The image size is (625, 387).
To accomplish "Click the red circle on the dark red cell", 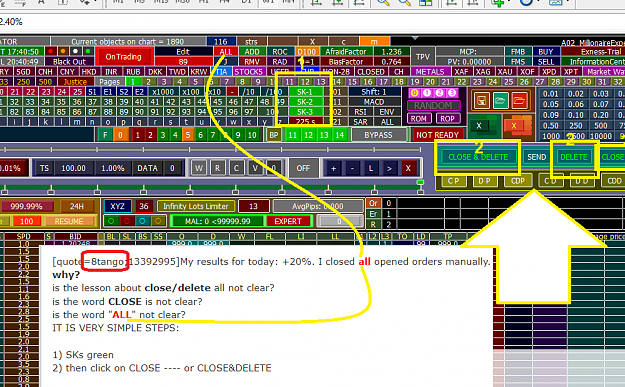I will [127, 221].
